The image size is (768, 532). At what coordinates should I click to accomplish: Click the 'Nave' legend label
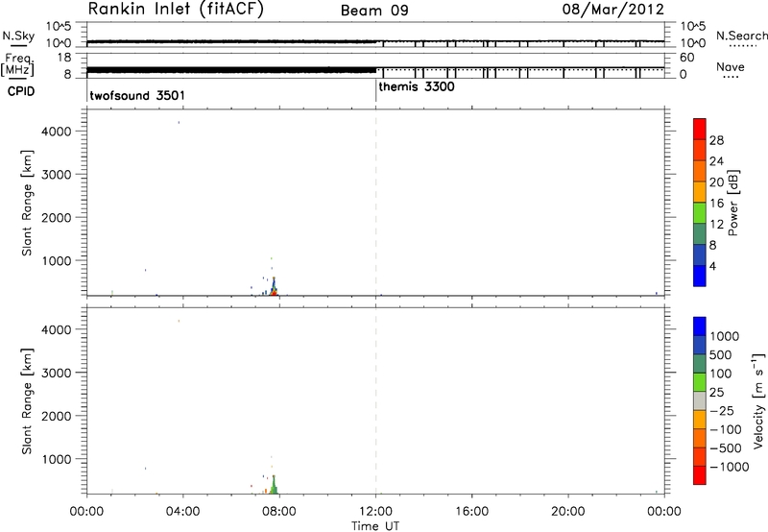click(x=731, y=67)
